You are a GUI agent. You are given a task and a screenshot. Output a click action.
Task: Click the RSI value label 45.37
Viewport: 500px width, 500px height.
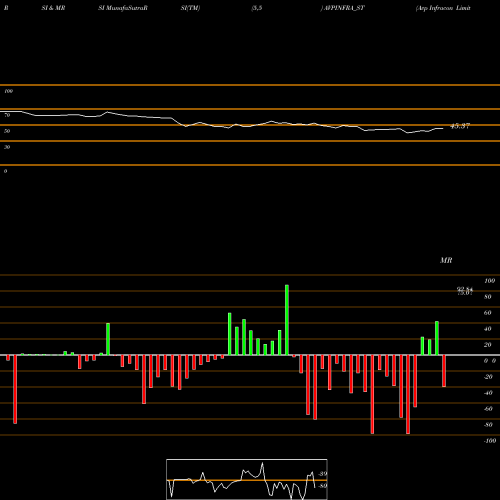[460, 126]
